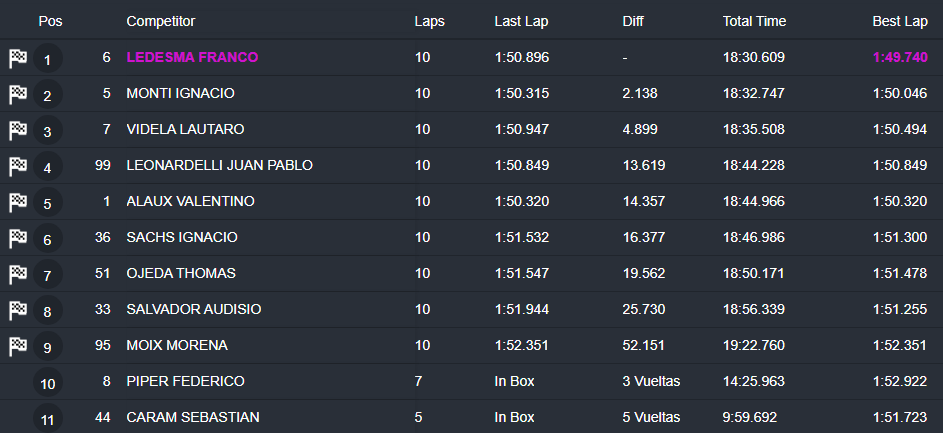This screenshot has height=433, width=943.
Task: Select the CARAM SEBASTIAN row
Action: (472, 417)
